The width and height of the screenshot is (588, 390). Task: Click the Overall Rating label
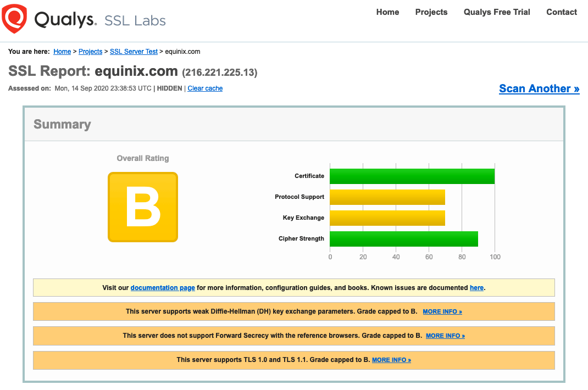143,158
